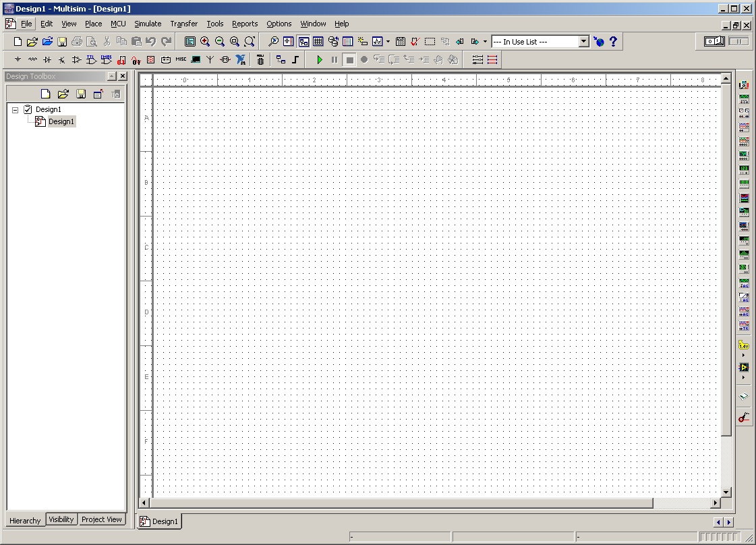This screenshot has height=545, width=756.
Task: Click the blue question mark Help icon
Action: click(x=613, y=41)
